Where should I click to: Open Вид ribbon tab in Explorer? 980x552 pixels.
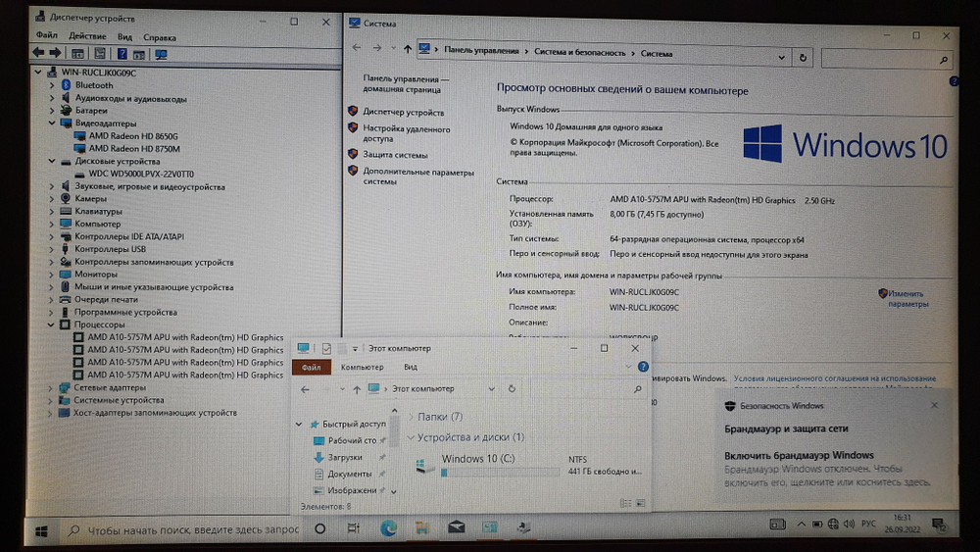(410, 367)
